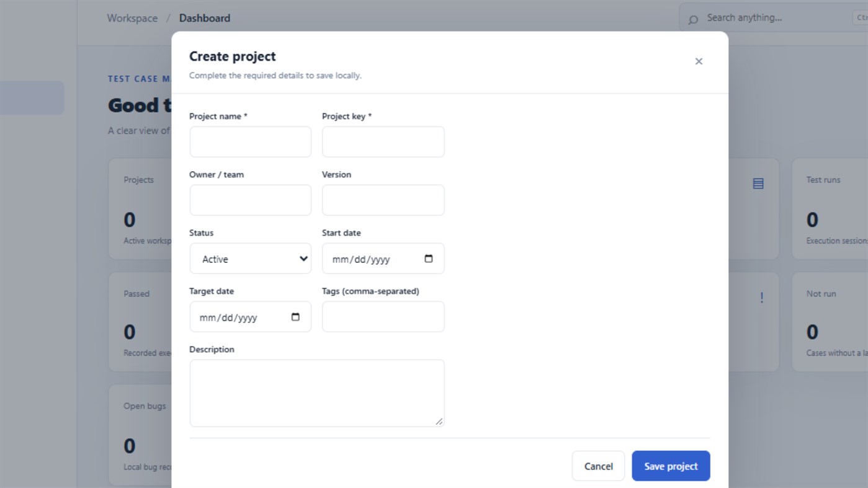Click the Search anything box
The image size is (868, 488).
774,18
